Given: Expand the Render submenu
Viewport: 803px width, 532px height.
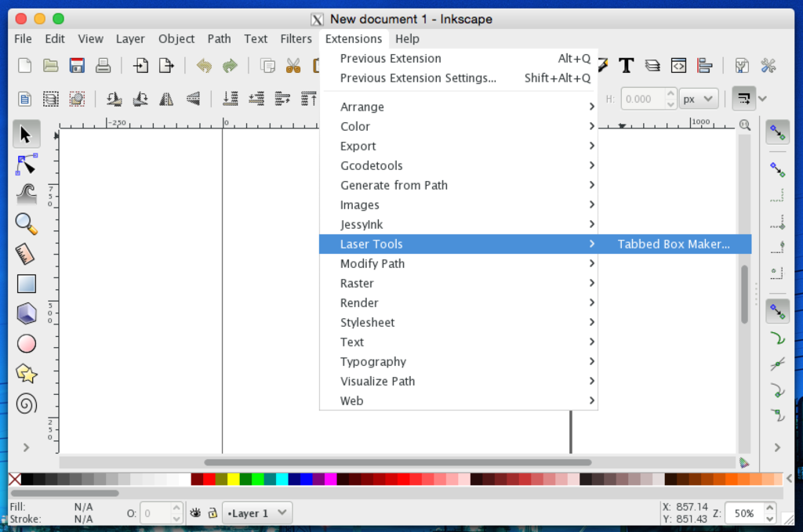Looking at the screenshot, I should pyautogui.click(x=458, y=302).
